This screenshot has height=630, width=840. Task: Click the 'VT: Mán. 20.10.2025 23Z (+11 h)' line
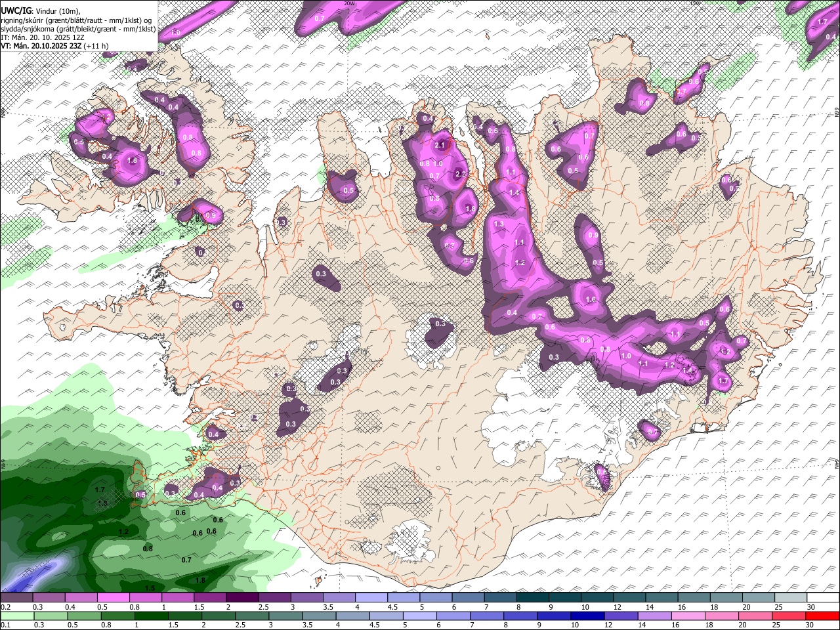click(x=55, y=45)
